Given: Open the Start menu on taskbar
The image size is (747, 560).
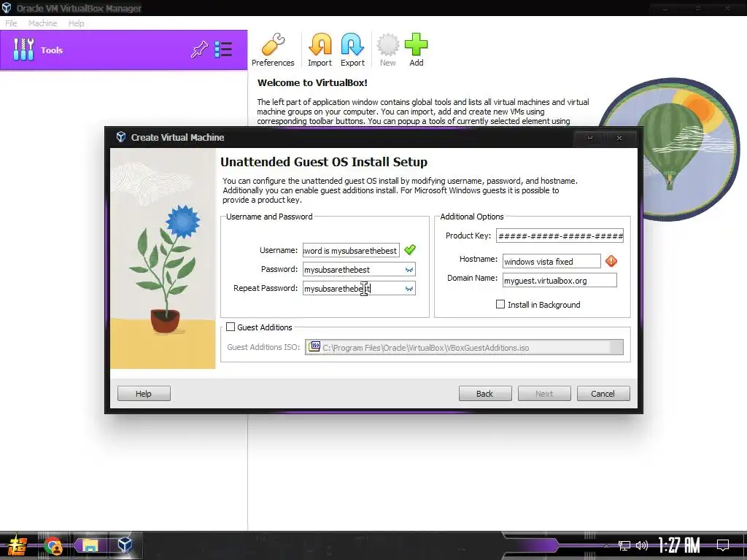Looking at the screenshot, I should pos(17,545).
